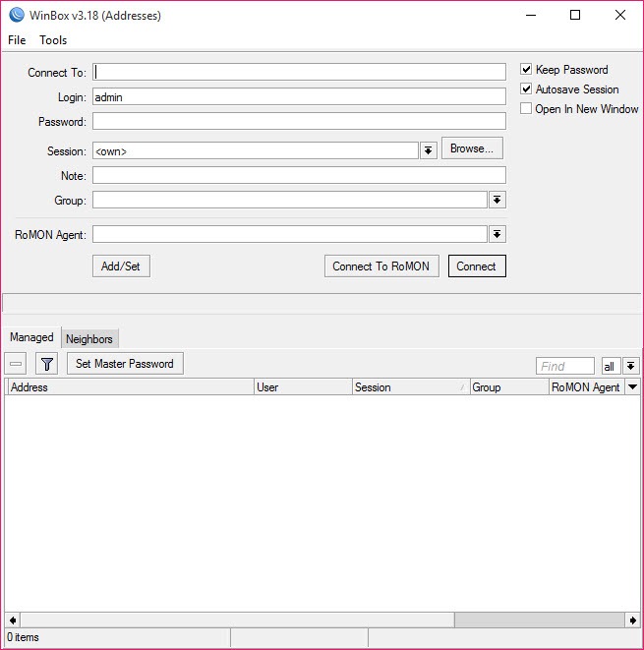Click the Session field showing <own>
The height and width of the screenshot is (650, 644).
(x=255, y=150)
